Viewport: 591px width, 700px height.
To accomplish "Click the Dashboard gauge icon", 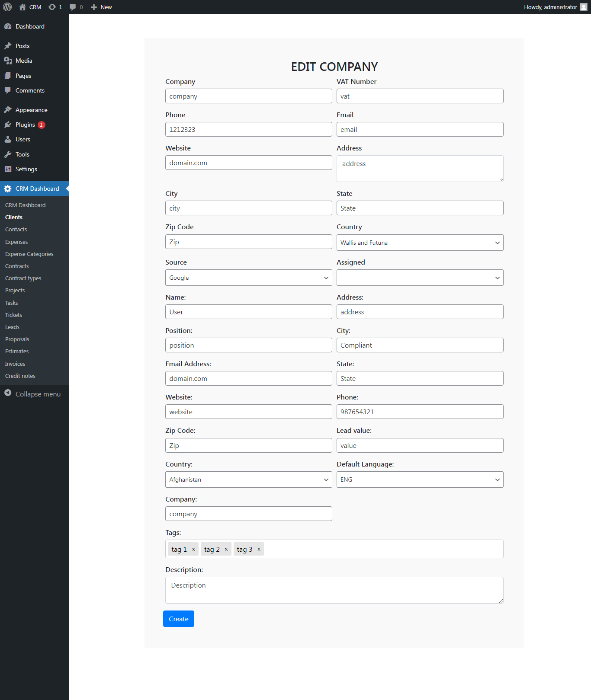I will tap(8, 26).
